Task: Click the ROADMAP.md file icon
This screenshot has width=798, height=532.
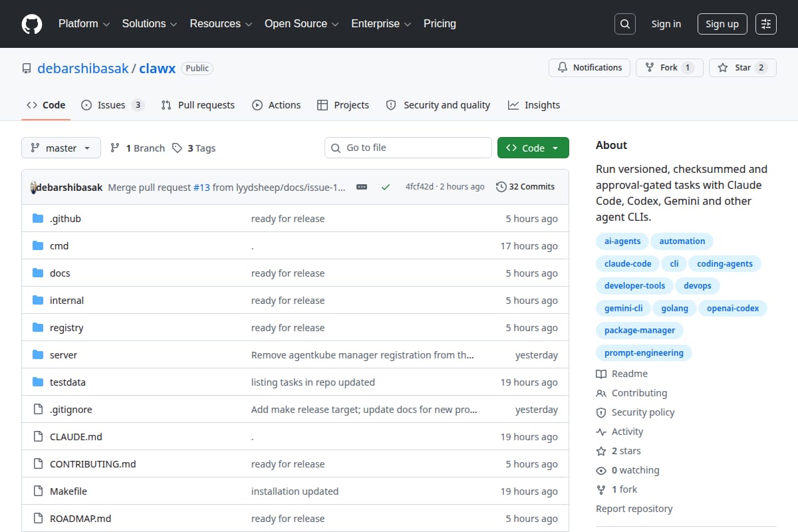Action: 38,519
